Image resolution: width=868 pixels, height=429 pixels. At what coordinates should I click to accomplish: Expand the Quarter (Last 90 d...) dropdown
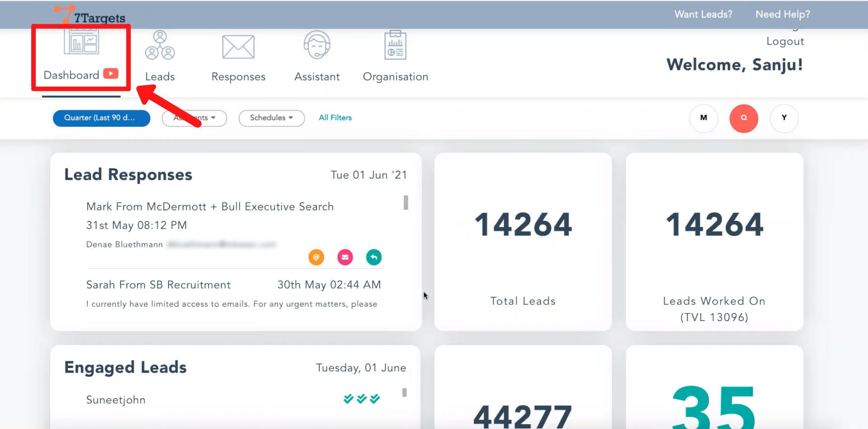101,118
